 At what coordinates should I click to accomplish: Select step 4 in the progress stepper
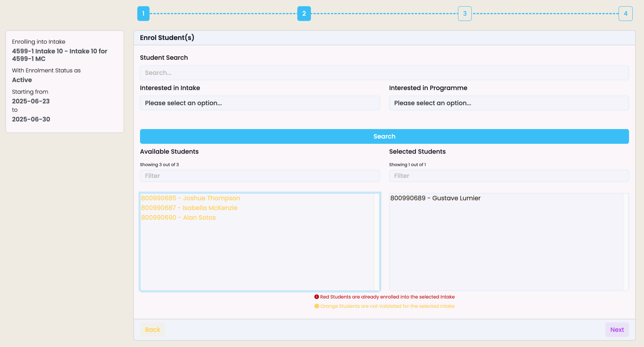(625, 14)
